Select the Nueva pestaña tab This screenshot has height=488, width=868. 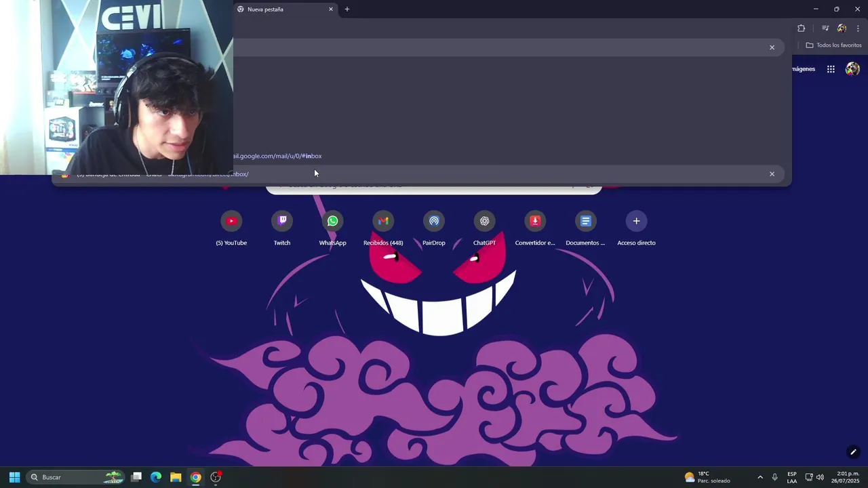click(x=285, y=9)
